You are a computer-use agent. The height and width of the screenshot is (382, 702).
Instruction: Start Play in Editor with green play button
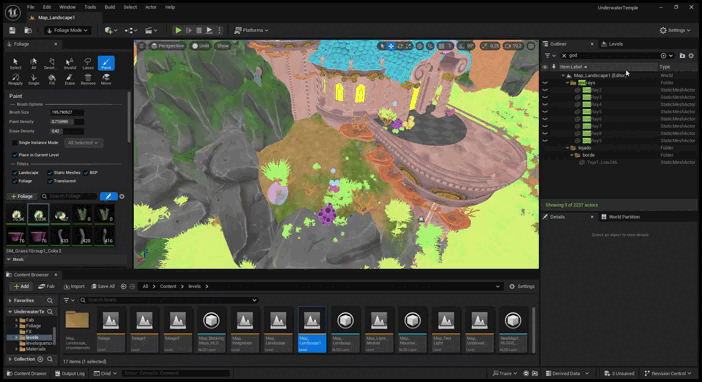178,30
